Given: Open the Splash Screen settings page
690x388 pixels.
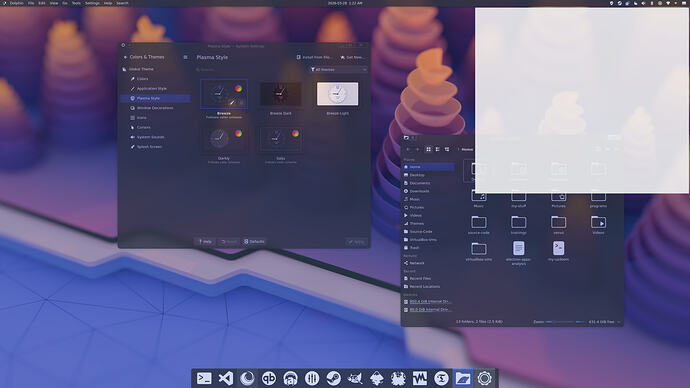Looking at the screenshot, I should pos(155,146).
